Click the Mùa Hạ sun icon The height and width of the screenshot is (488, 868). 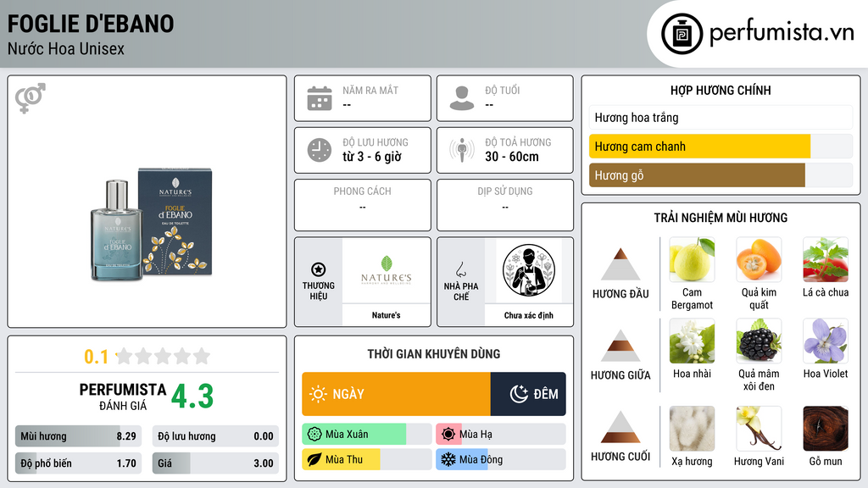448,435
